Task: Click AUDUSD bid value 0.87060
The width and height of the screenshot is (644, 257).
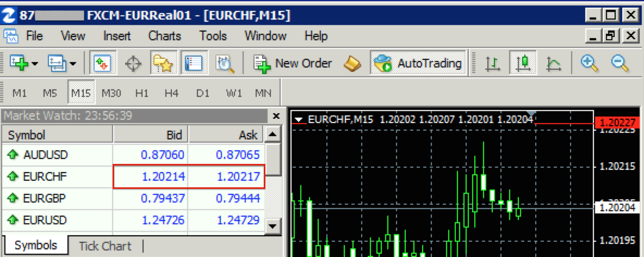Action: tap(163, 155)
